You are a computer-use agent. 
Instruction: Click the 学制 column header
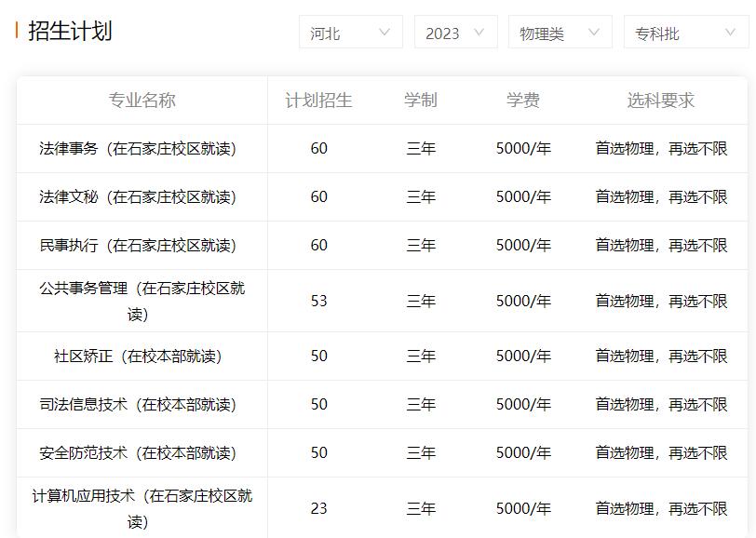[x=421, y=101]
